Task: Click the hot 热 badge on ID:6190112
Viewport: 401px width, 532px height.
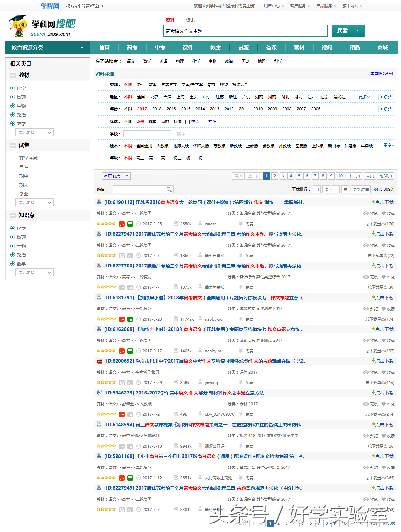Action: tap(122, 224)
